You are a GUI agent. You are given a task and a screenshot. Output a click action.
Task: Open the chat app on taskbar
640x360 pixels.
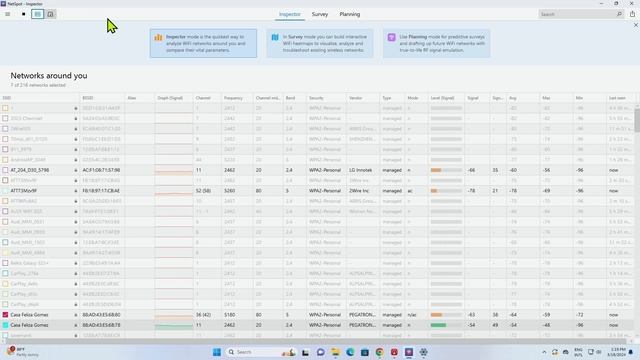coord(320,352)
